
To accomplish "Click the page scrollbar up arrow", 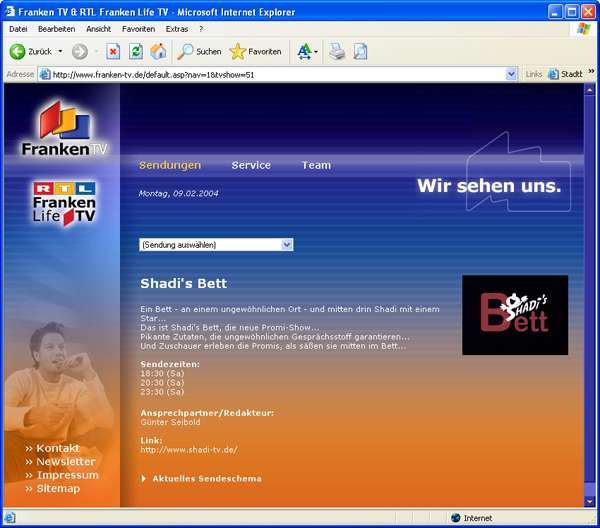I will [x=589, y=90].
